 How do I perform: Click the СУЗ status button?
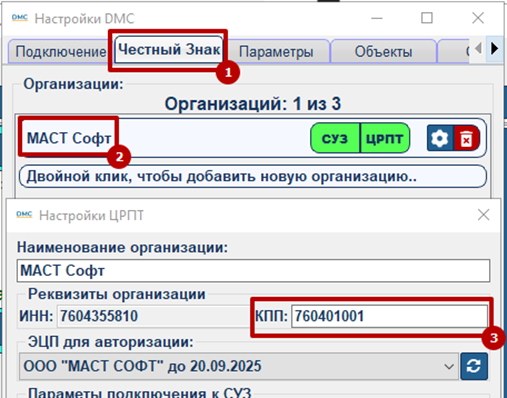(335, 138)
